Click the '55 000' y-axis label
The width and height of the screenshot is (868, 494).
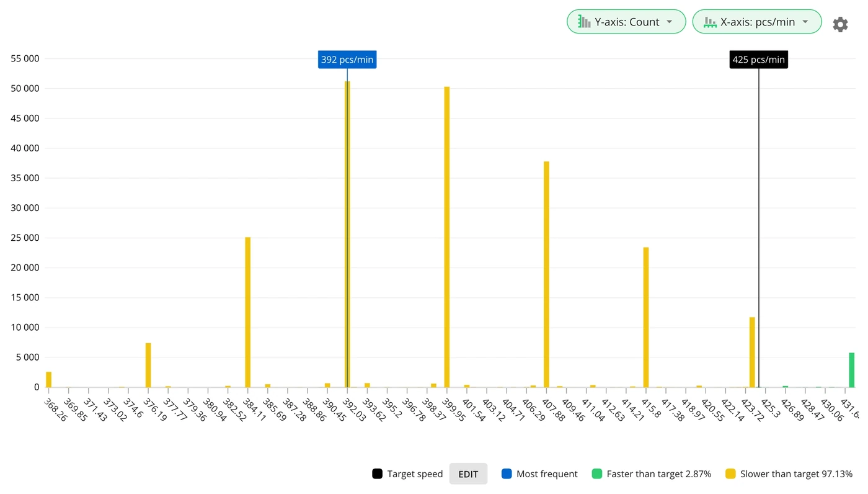pos(25,58)
